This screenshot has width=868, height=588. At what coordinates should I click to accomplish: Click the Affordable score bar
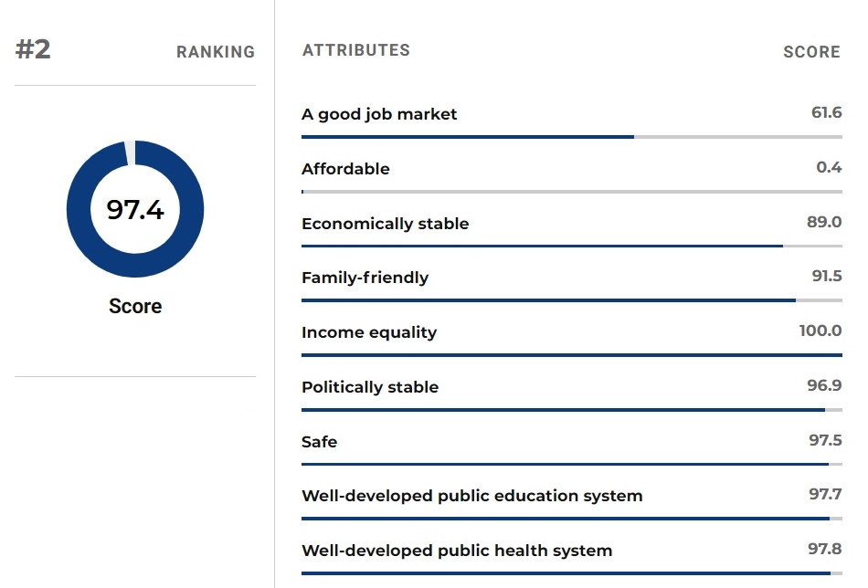572,192
